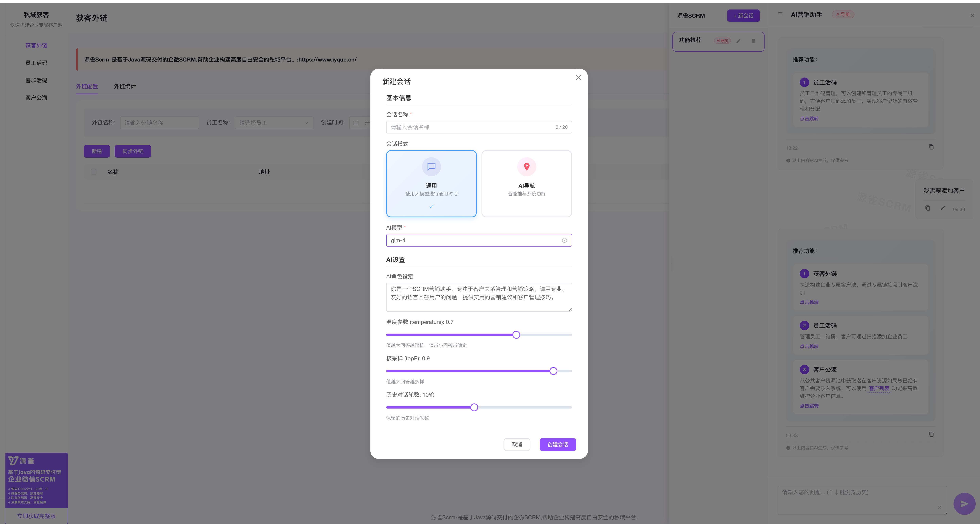Copy the 13:22 AI reply using copy icon
Viewport: 980px width, 524px height.
[931, 147]
